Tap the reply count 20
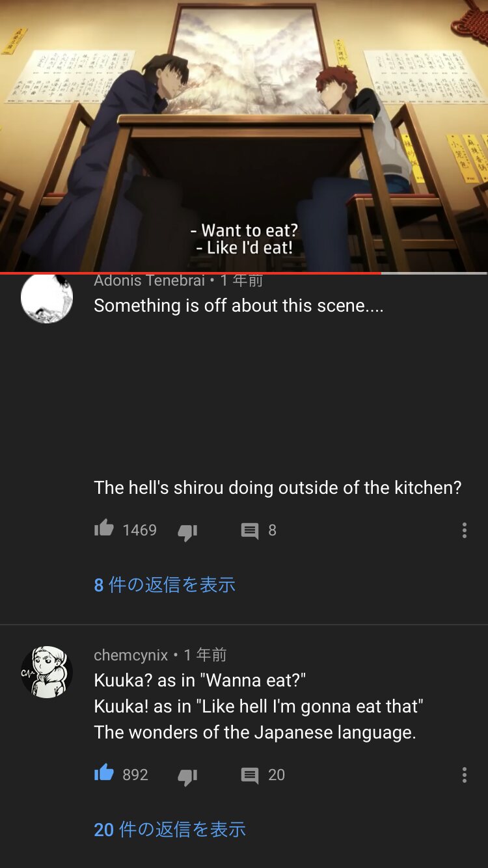This screenshot has width=488, height=868. coord(277,775)
